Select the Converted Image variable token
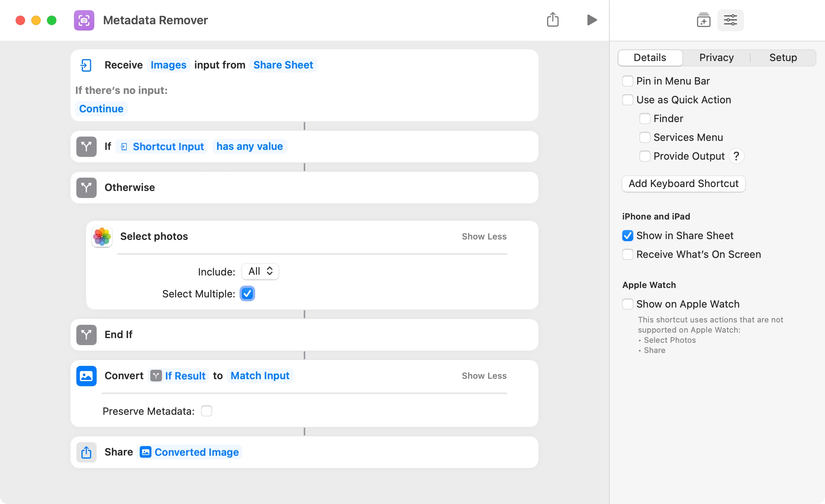Screen dimensions: 825x504 (x=196, y=452)
